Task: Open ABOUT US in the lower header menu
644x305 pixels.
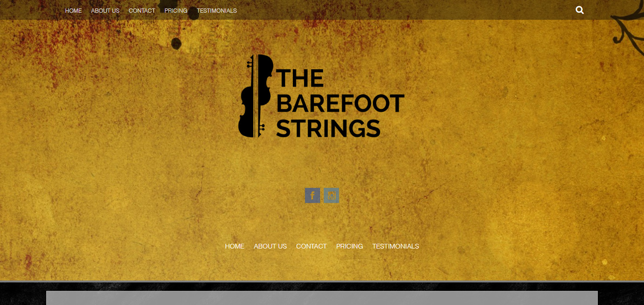Action: (270, 246)
